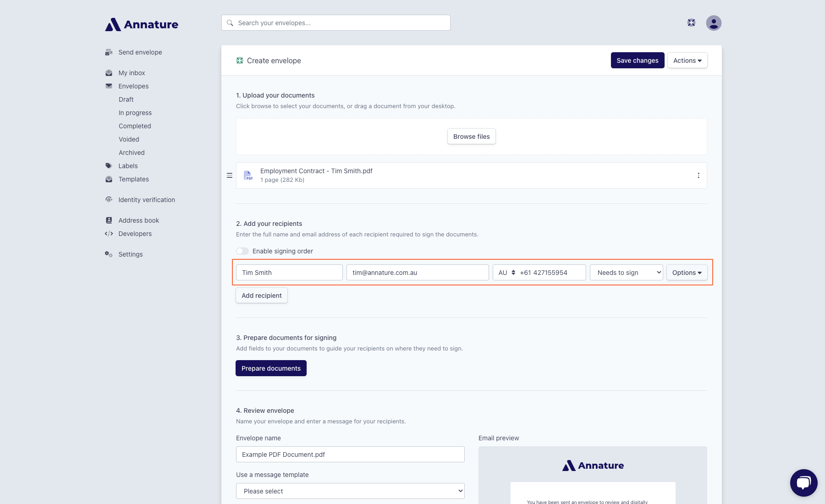
Task: Open the Needs to sign role dropdown
Action: pyautogui.click(x=627, y=273)
